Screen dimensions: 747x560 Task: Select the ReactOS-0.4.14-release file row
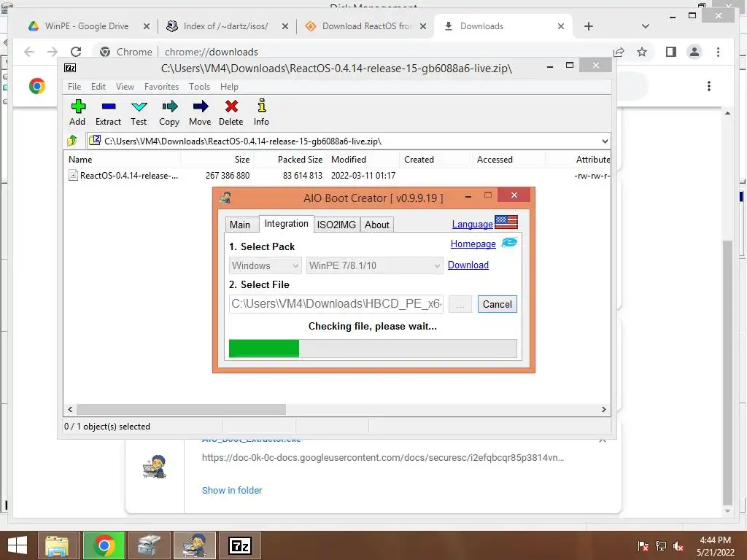point(338,175)
